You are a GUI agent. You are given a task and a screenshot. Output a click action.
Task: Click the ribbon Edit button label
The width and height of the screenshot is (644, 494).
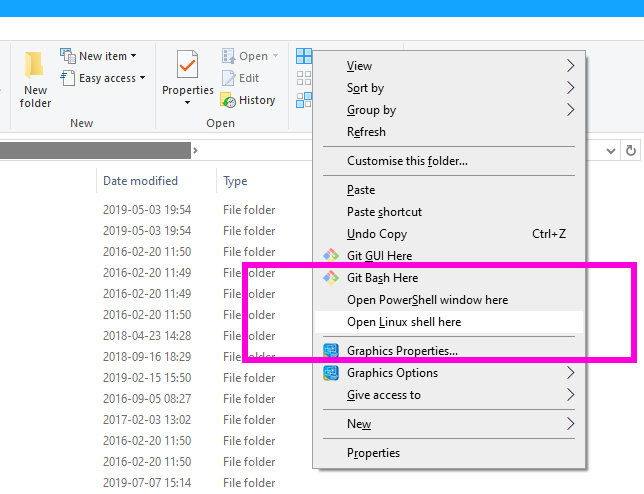click(249, 78)
